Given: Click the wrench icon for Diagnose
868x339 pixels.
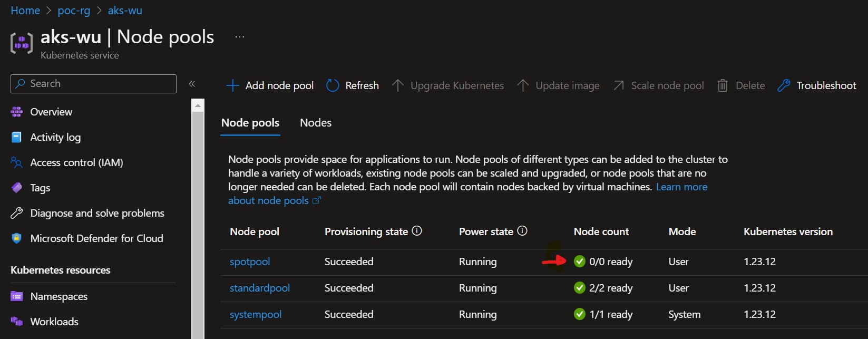Looking at the screenshot, I should [17, 213].
